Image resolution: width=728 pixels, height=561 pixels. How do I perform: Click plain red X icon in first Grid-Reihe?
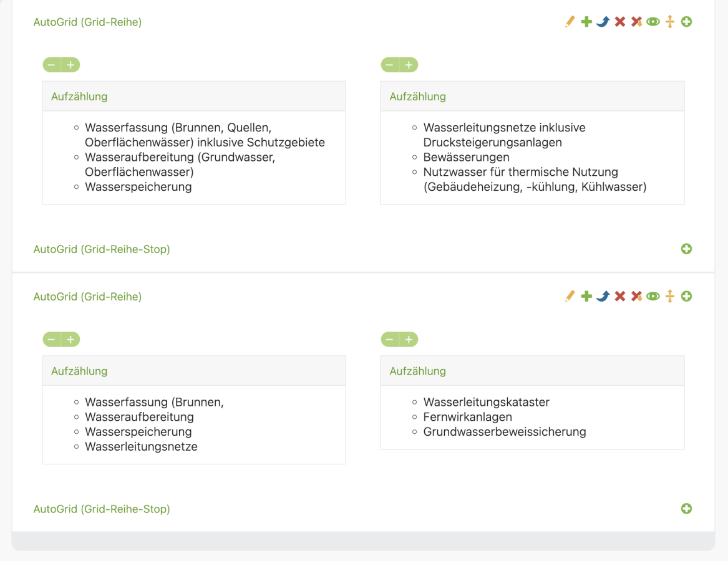[619, 22]
